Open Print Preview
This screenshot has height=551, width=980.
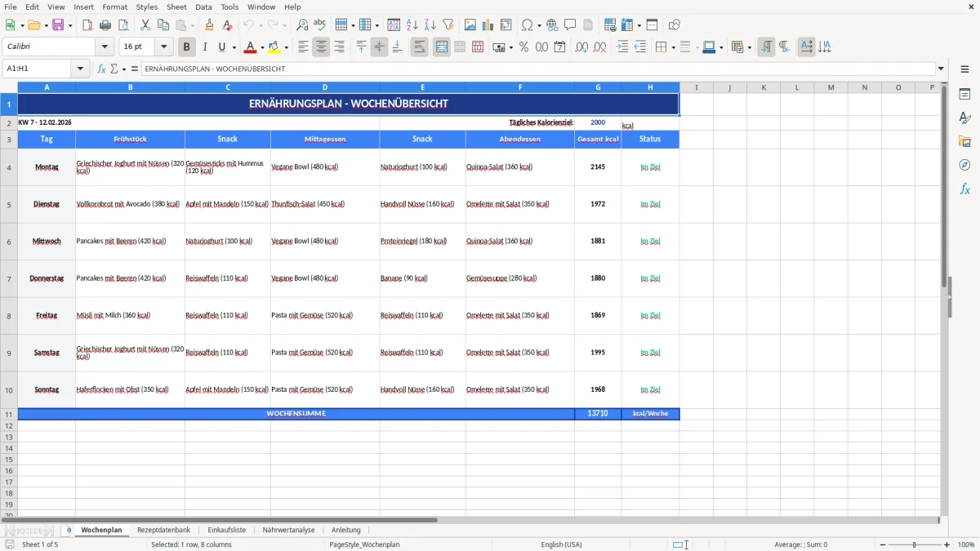click(x=122, y=25)
